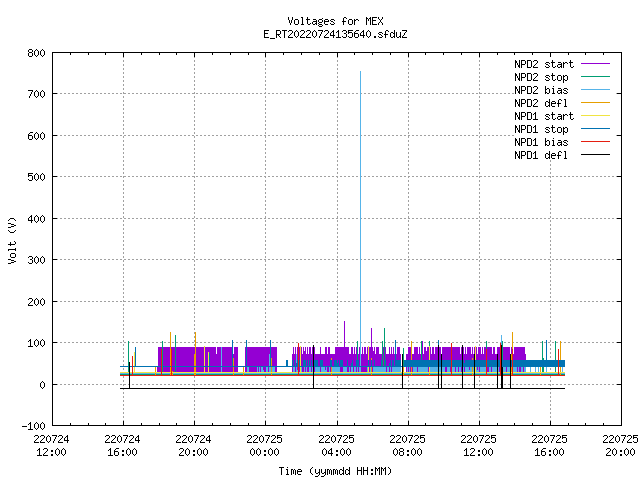This screenshot has width=640, height=480.
Task: Click the '220725 16:00' x-axis tick label
Action: (549, 446)
